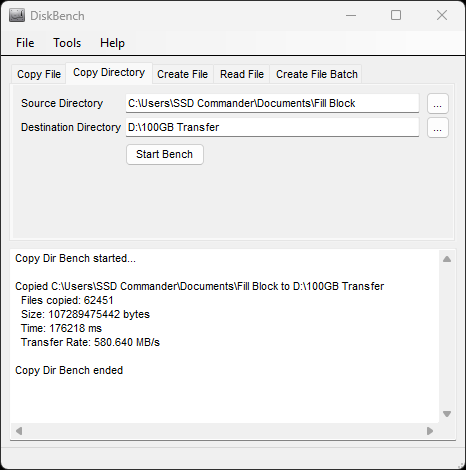Browse for Source Directory with ellipsis button
The image size is (466, 470).
point(438,104)
